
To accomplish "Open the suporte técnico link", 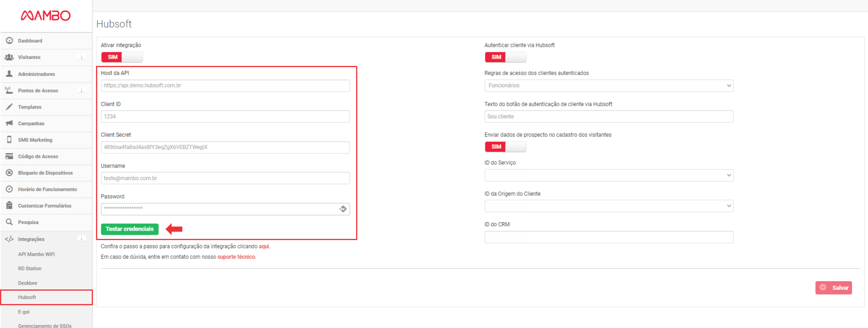I will (237, 257).
